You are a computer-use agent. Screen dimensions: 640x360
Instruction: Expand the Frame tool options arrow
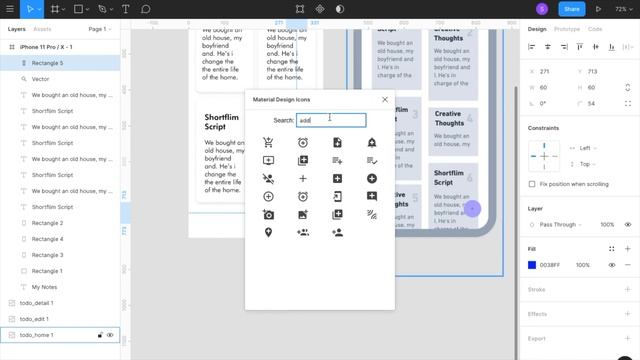64,9
